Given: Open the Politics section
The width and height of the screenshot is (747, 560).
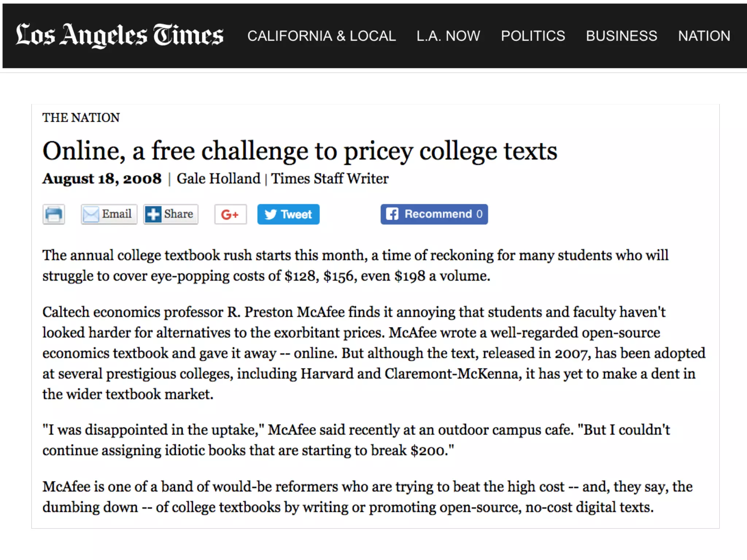Looking at the screenshot, I should click(533, 36).
